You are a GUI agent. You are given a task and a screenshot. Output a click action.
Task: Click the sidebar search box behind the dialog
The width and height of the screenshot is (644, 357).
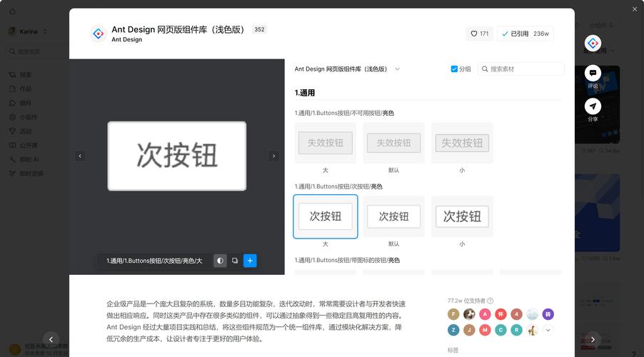click(x=37, y=51)
